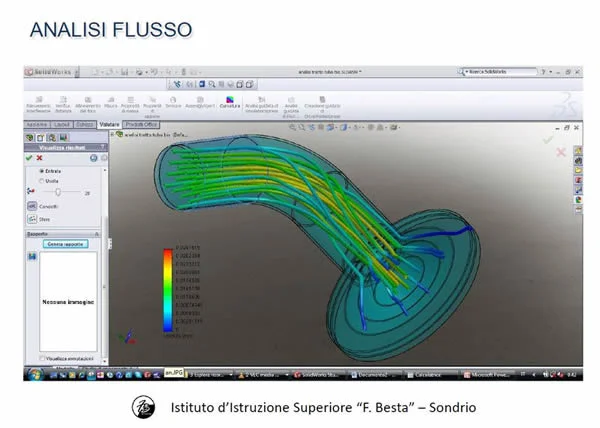Click the Condotti icon button
This screenshot has width=600, height=428.
[30, 206]
